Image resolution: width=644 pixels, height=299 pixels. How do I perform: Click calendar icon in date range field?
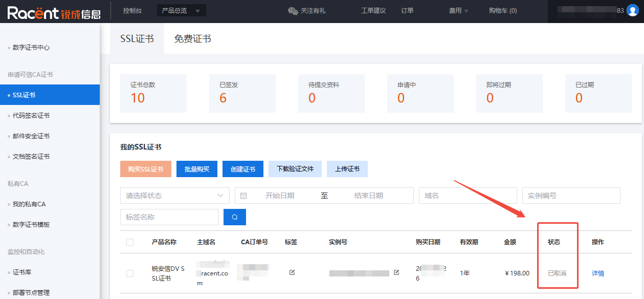(243, 196)
